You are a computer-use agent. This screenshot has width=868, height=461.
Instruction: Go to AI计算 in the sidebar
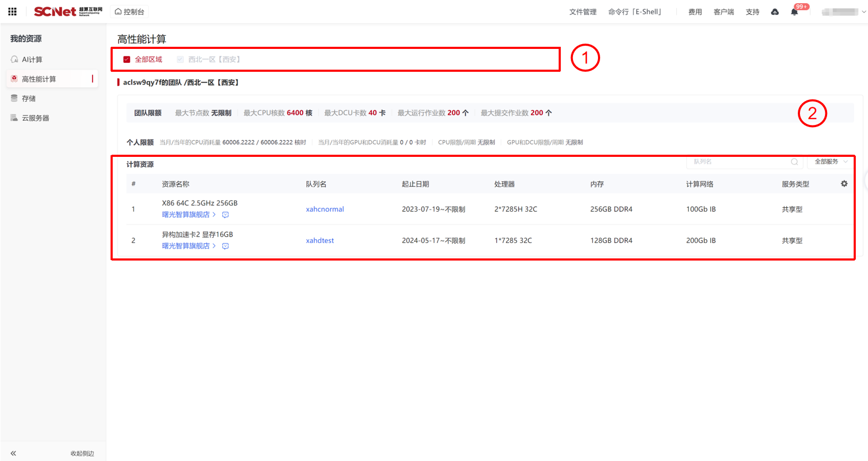coord(32,60)
